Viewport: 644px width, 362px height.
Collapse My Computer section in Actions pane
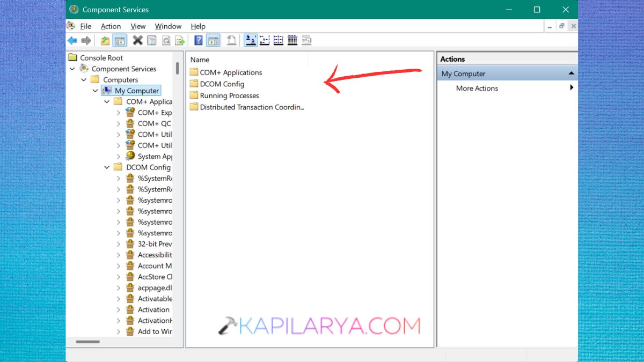(x=572, y=73)
